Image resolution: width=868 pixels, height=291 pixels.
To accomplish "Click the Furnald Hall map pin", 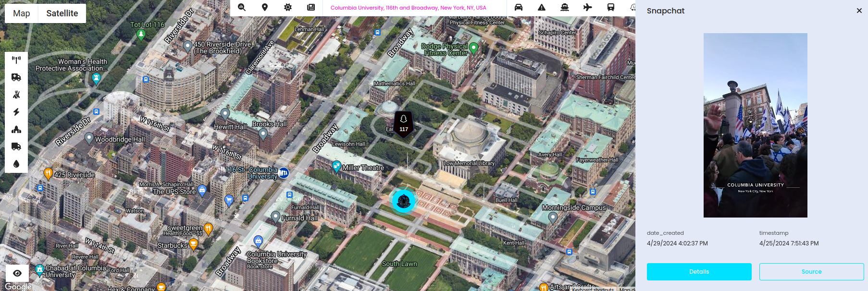I will (275, 217).
